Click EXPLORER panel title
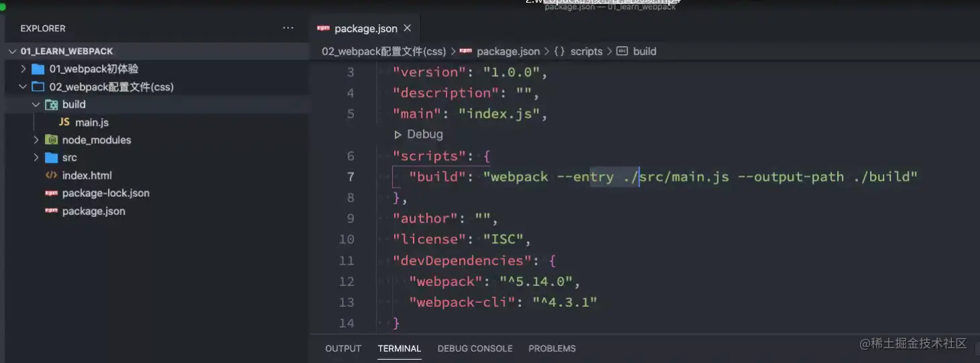980x363 pixels. point(43,28)
